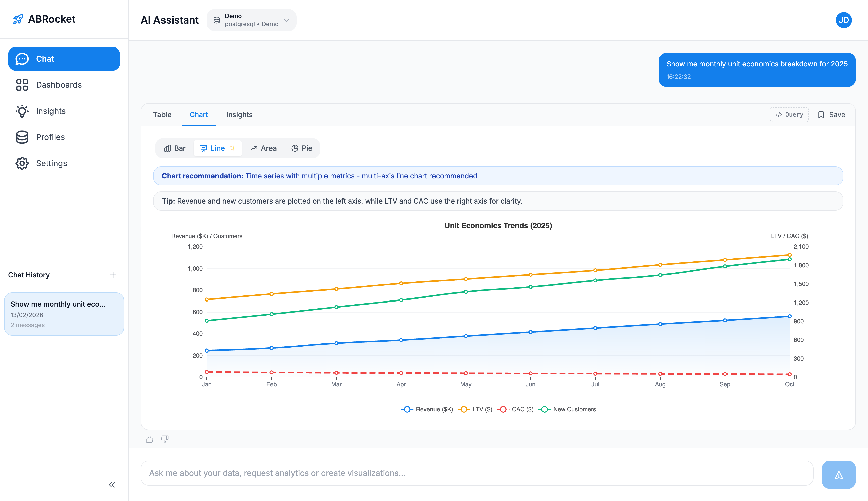Give the response a thumbs down

(165, 439)
